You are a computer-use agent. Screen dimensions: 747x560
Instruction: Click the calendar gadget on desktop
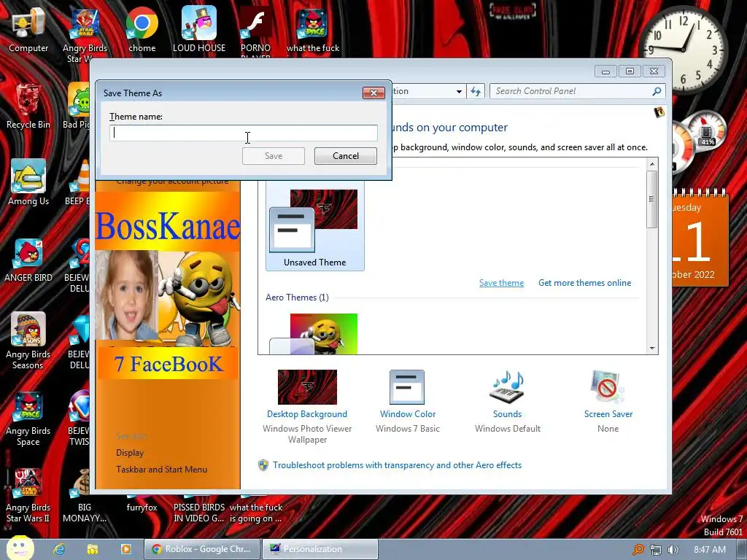click(x=700, y=238)
